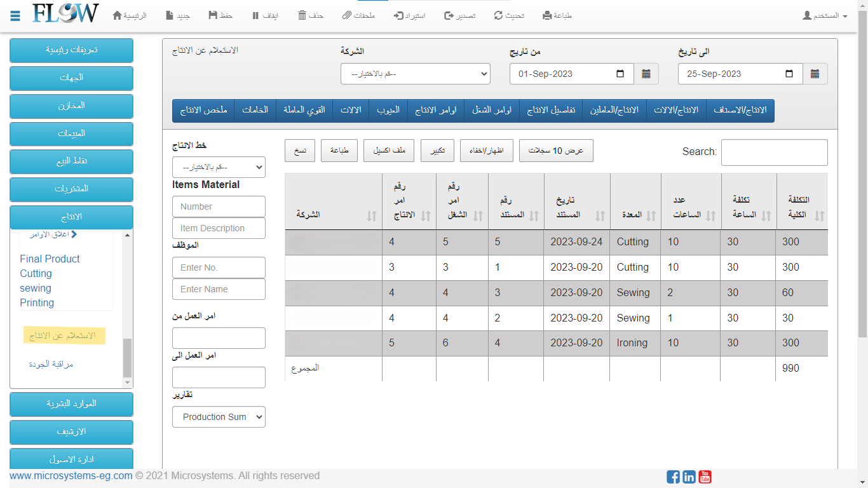The width and height of the screenshot is (868, 488).
Task: Expand the production line dropdown
Action: click(219, 167)
